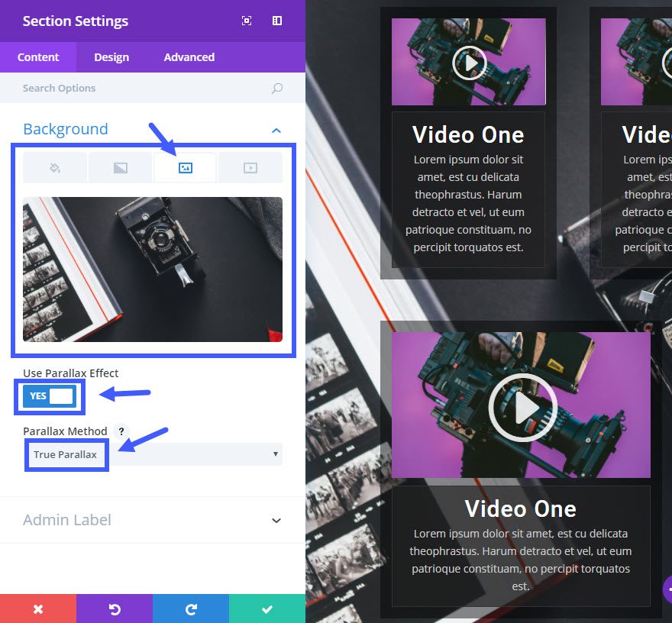This screenshot has height=623, width=672.
Task: Undo the last change with the purple undo icon
Action: tap(114, 608)
